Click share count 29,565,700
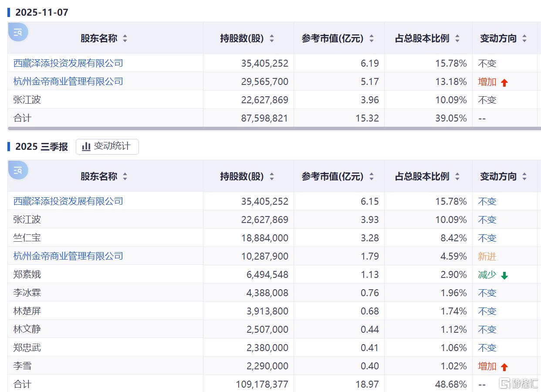The image size is (541, 392). tap(265, 81)
